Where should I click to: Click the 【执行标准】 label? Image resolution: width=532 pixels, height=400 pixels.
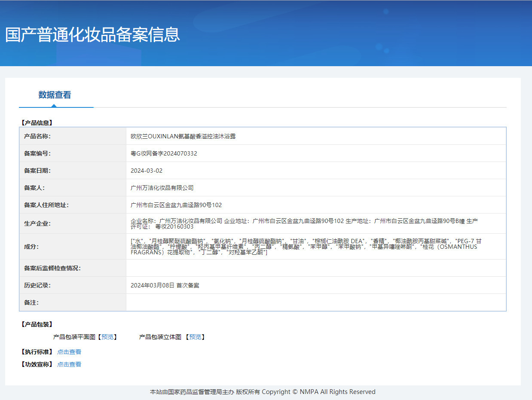[x=36, y=352]
